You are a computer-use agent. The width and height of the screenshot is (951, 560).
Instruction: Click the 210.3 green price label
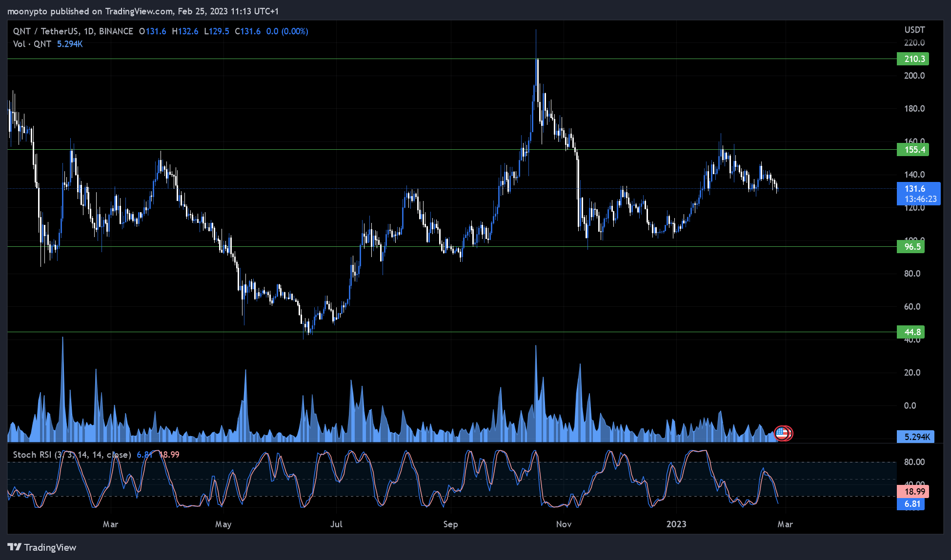click(913, 59)
